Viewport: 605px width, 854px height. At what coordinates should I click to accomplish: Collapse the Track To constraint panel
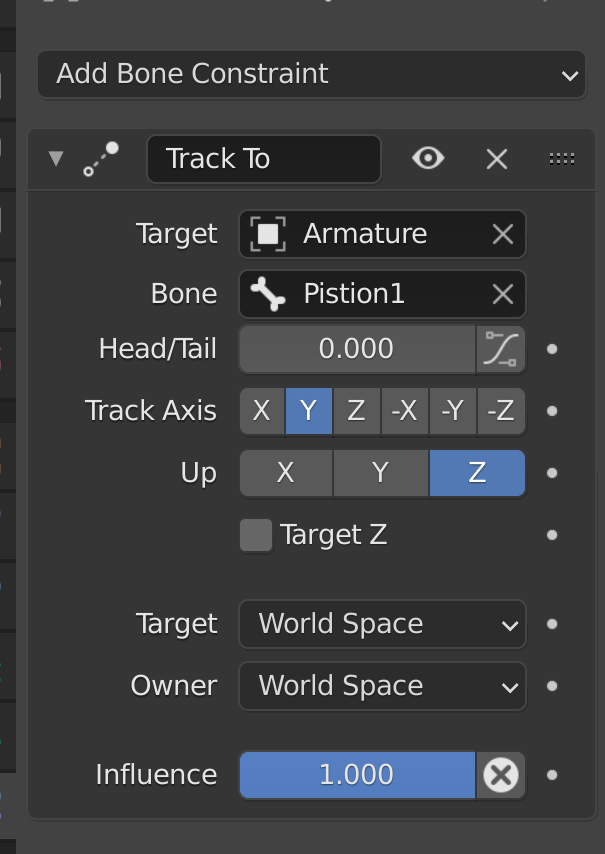tap(56, 159)
